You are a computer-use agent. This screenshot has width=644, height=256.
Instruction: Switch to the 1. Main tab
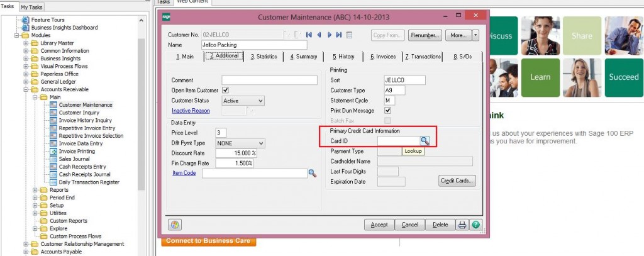(x=185, y=57)
